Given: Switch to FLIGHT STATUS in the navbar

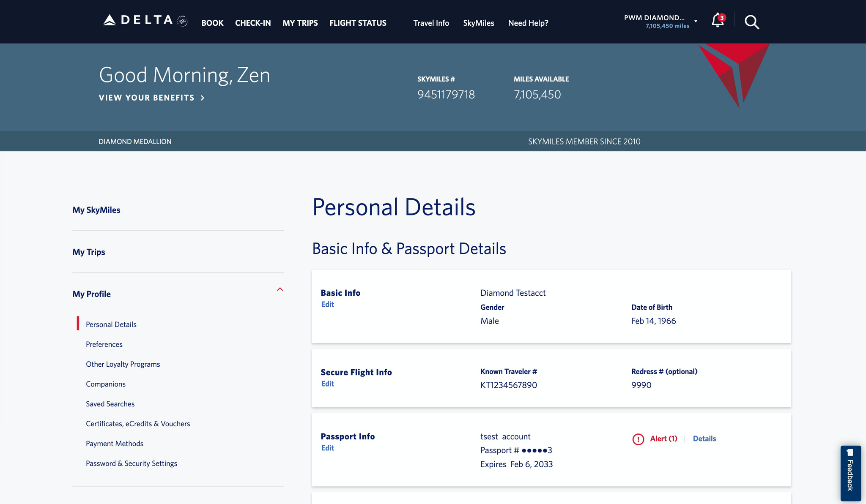Looking at the screenshot, I should [x=357, y=23].
